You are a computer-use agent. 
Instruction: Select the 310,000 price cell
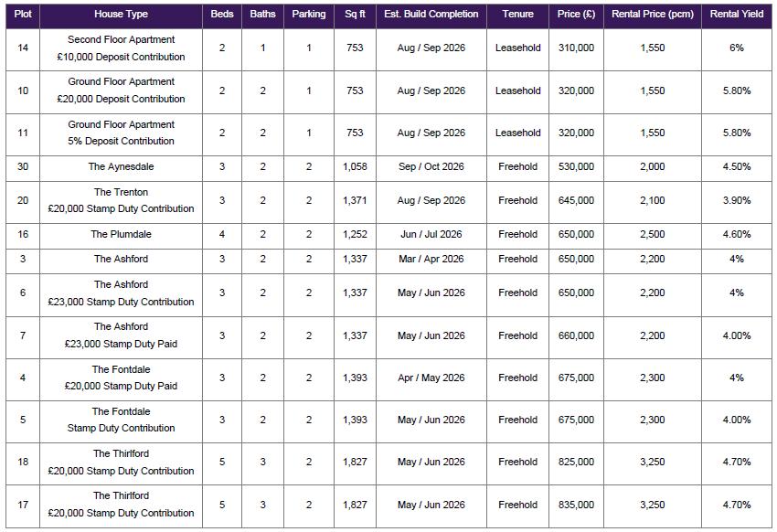(x=576, y=48)
